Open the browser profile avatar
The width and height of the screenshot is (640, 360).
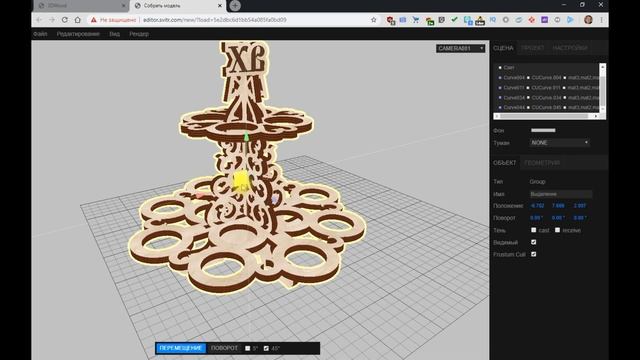(x=588, y=20)
